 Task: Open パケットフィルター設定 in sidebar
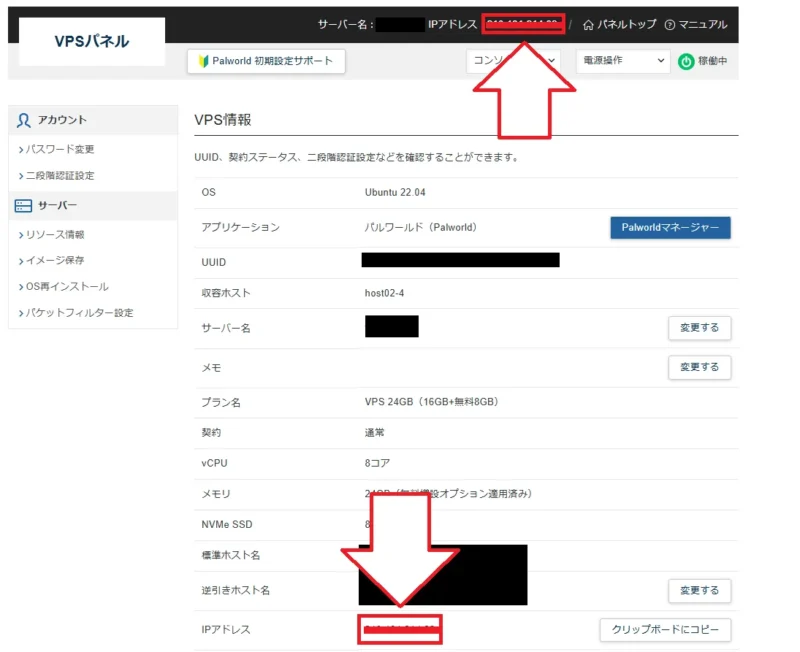[x=80, y=313]
